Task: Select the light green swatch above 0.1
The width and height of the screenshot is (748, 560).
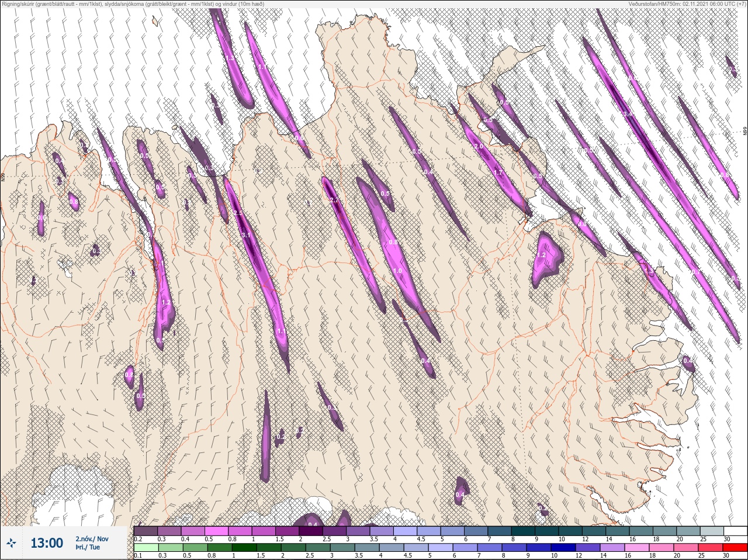Action: point(146,548)
